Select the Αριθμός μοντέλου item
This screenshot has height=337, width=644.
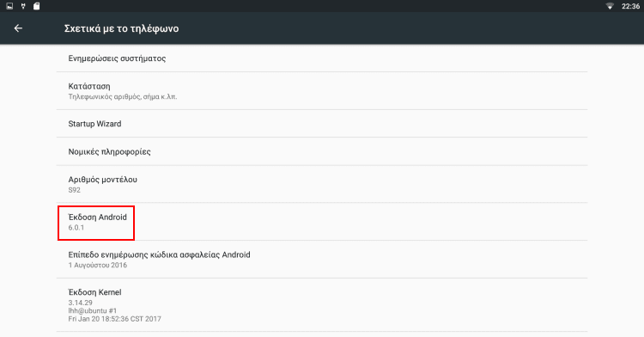click(x=322, y=184)
